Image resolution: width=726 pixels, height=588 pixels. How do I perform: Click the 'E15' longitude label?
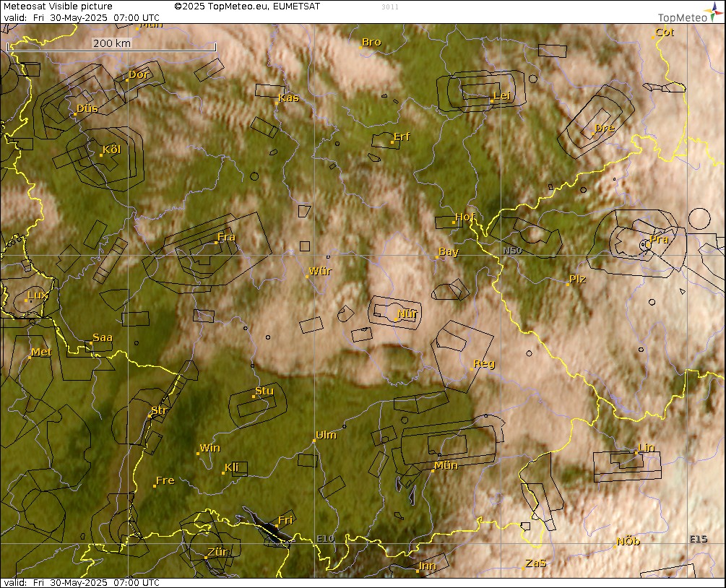(x=699, y=539)
